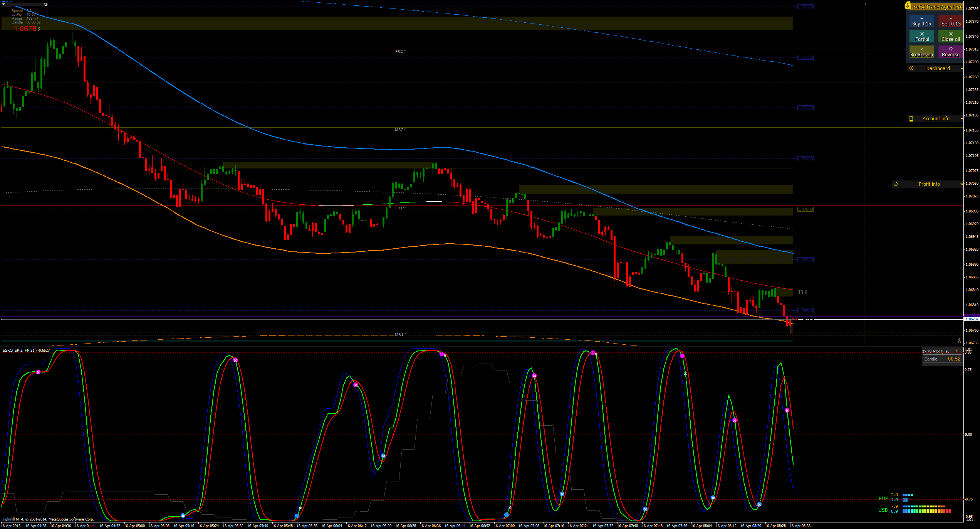Click the 1.07400 round level tag
Image resolution: width=980 pixels, height=529 pixels.
pyautogui.click(x=805, y=7)
